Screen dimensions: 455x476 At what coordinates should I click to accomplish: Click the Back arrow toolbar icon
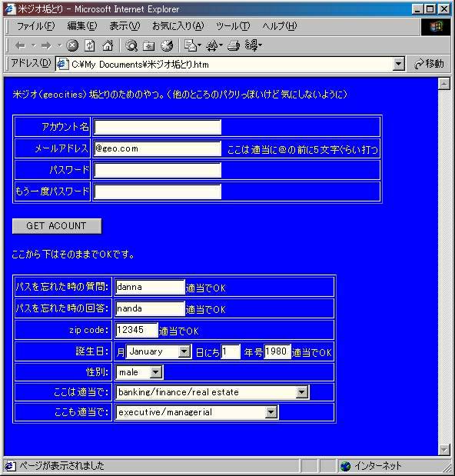(x=20, y=45)
